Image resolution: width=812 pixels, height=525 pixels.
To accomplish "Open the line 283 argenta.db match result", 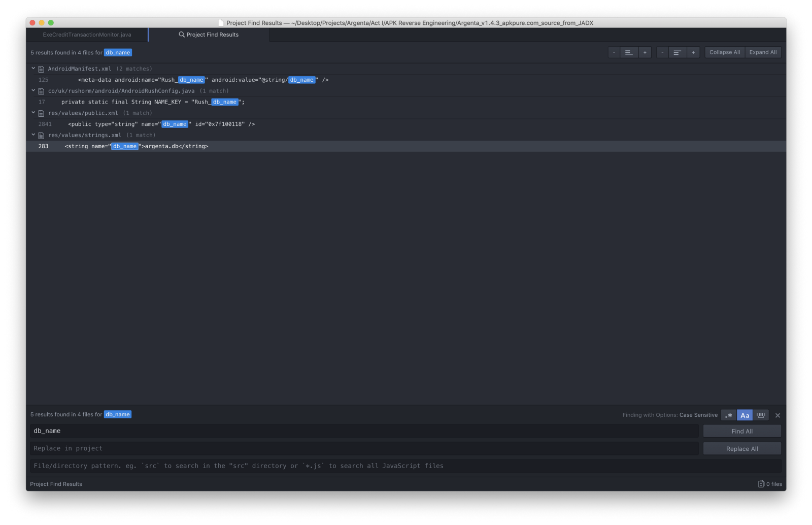I will 406,146.
